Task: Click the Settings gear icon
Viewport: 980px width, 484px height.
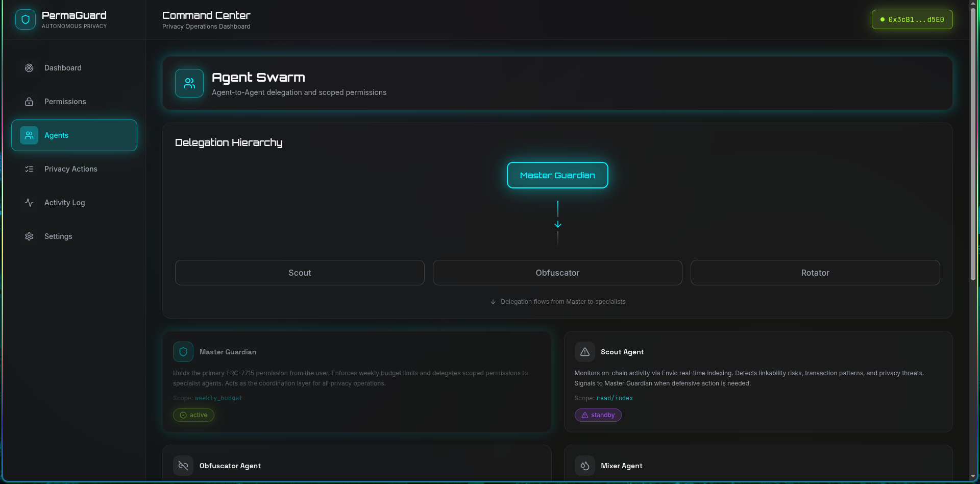Action: [29, 236]
